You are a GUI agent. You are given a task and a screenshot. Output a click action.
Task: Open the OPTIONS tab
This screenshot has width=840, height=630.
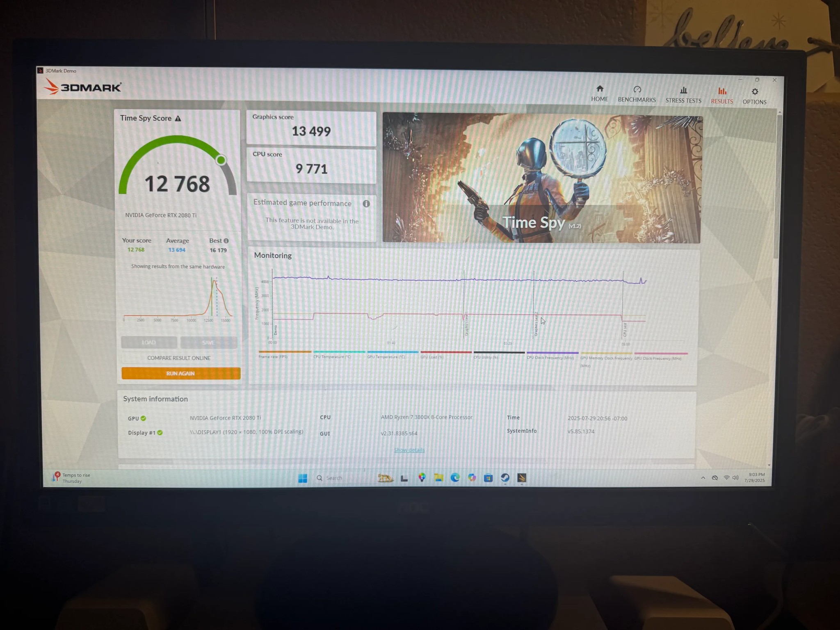coord(754,97)
